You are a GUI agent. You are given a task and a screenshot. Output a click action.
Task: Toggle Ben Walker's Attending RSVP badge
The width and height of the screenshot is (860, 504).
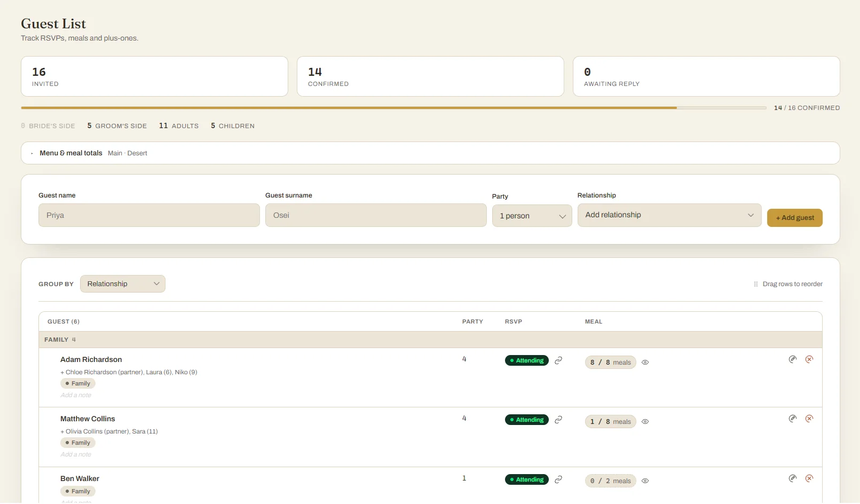pyautogui.click(x=527, y=479)
